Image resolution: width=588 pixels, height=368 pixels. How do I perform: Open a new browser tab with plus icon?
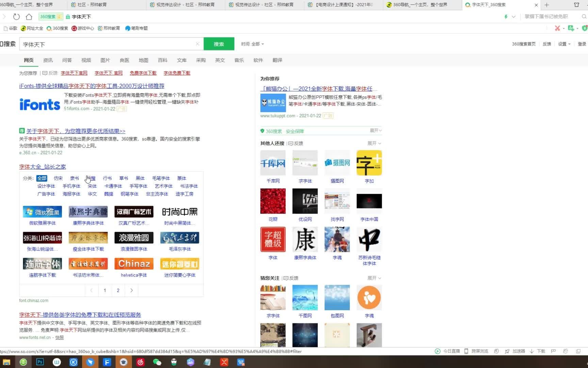(547, 5)
